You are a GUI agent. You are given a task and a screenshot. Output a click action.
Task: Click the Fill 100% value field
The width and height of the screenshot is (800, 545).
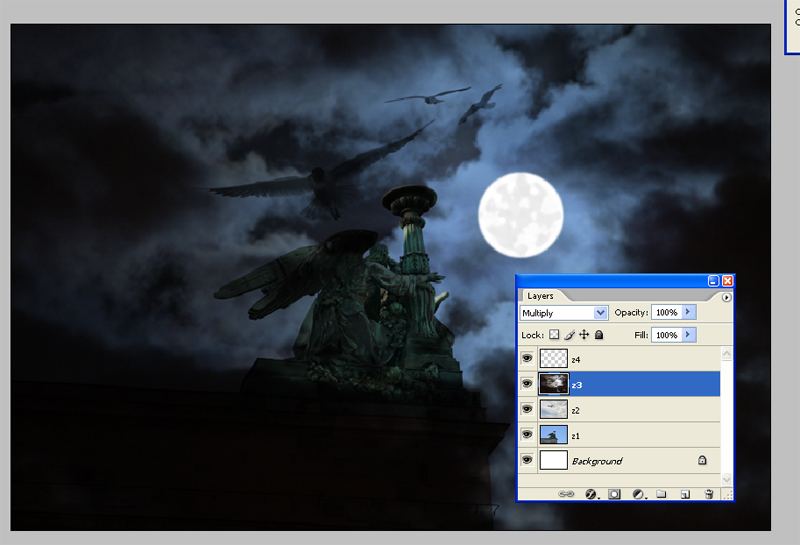point(667,335)
